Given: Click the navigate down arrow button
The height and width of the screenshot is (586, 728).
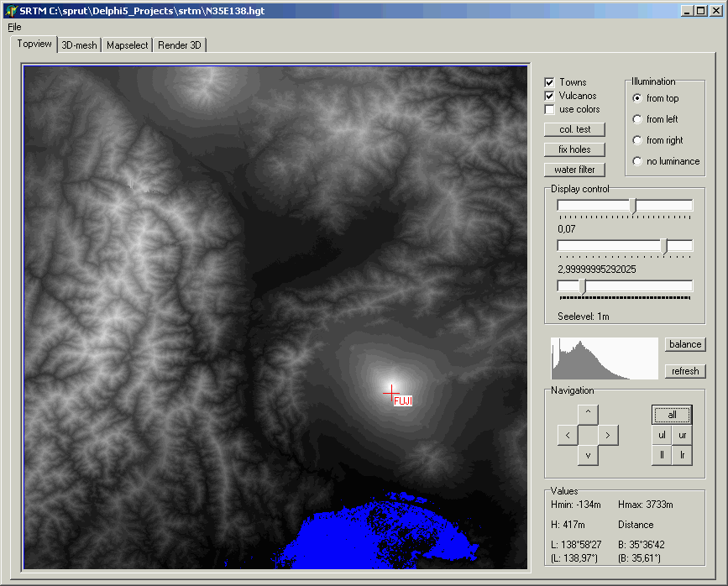Looking at the screenshot, I should click(588, 456).
